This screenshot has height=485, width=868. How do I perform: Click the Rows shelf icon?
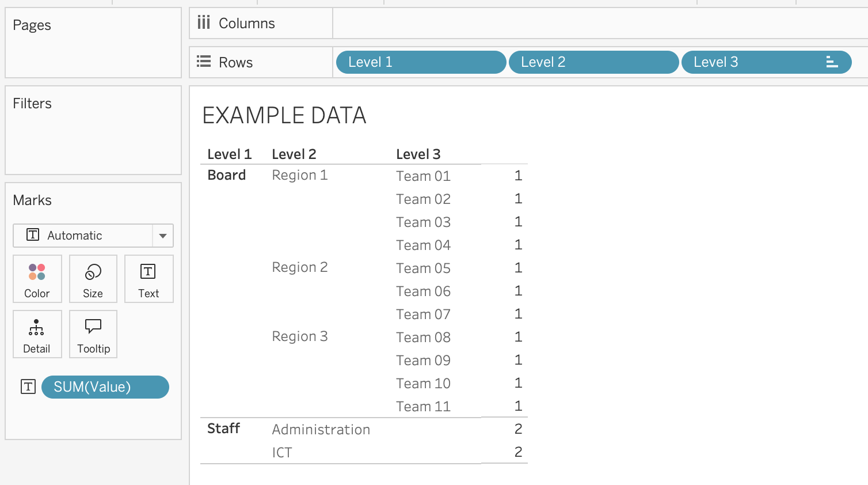[x=204, y=62]
